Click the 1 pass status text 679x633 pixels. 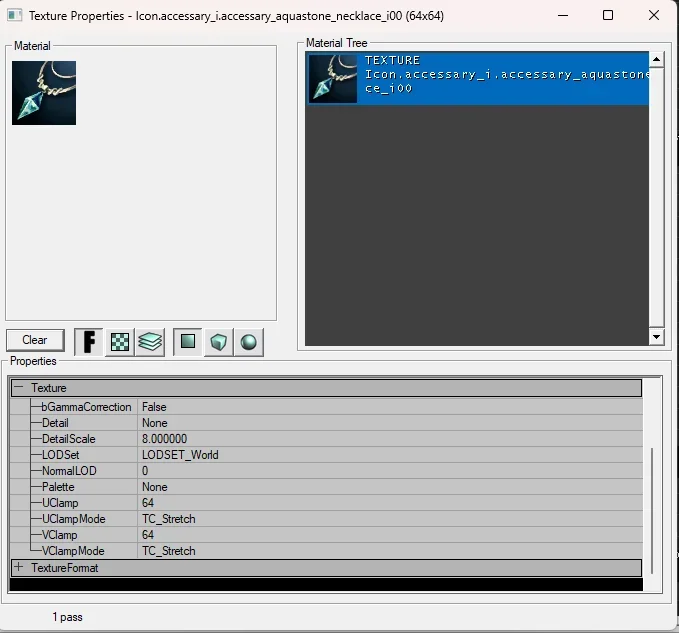tap(68, 617)
